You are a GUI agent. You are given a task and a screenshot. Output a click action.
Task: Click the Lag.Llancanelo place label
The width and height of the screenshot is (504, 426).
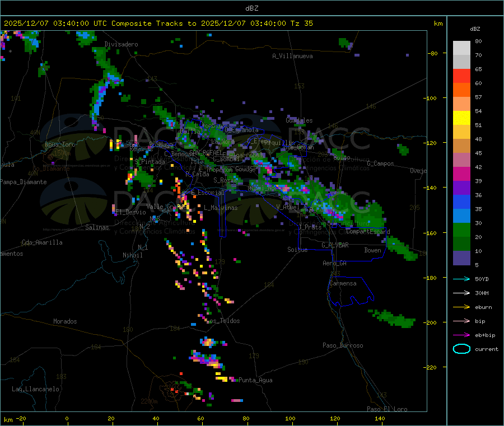[x=35, y=389]
